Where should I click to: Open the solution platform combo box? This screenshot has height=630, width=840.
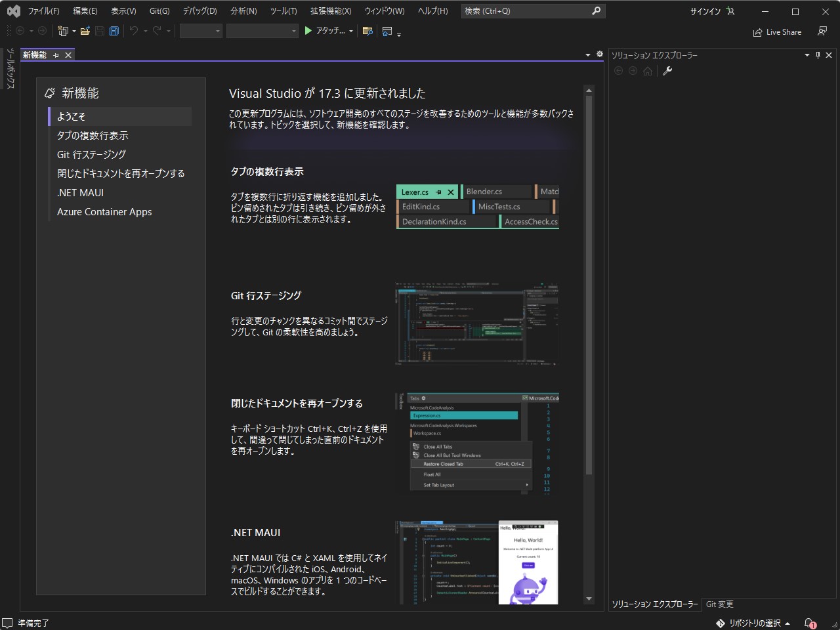(262, 31)
